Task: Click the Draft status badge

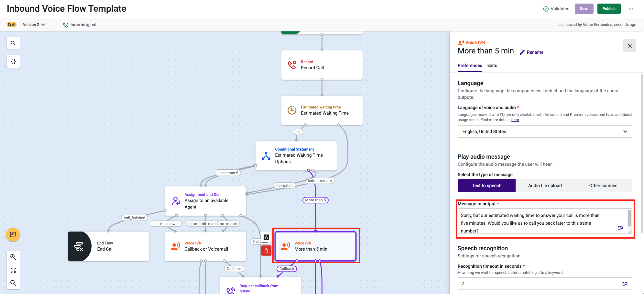Action: point(12,25)
